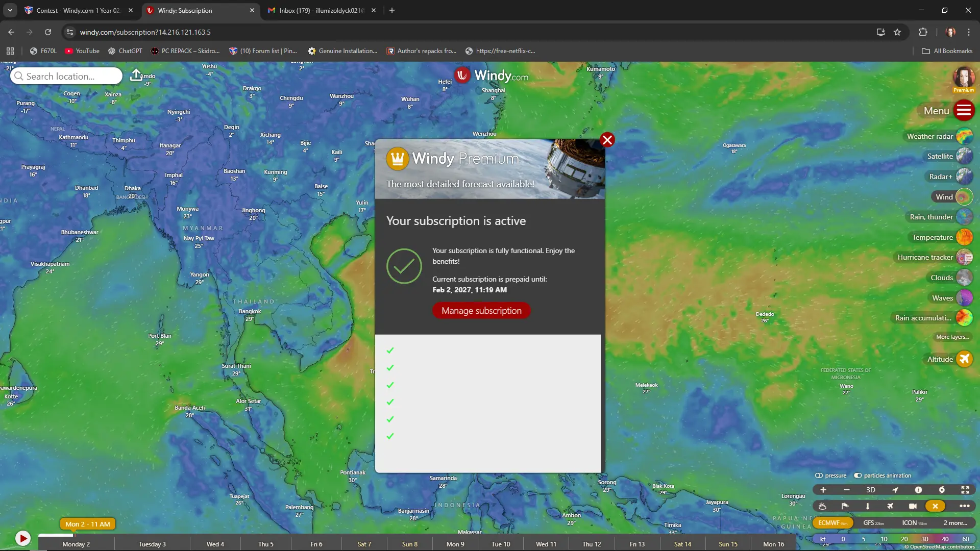The image size is (980, 551).
Task: Open All Bookmarks folder
Action: click(947, 51)
